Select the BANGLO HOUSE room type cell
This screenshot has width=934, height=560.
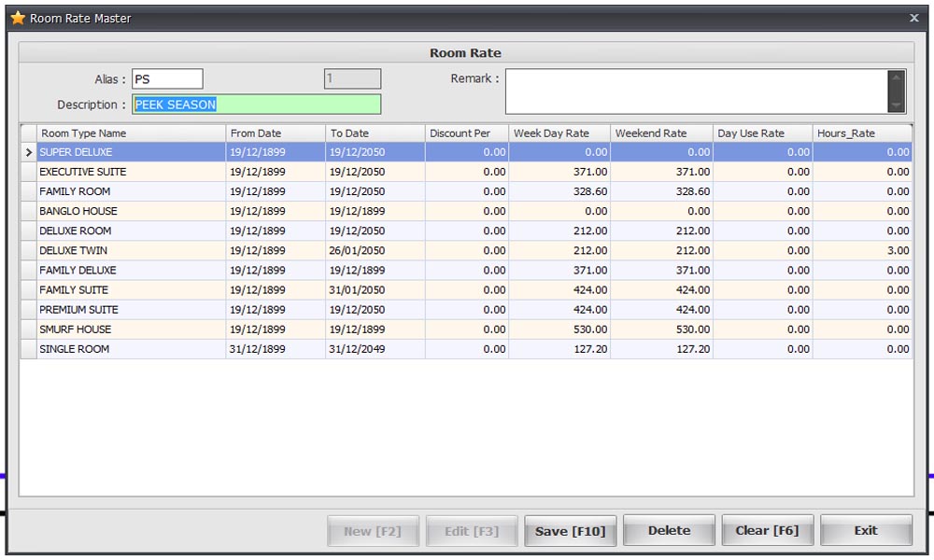pyautogui.click(x=131, y=211)
